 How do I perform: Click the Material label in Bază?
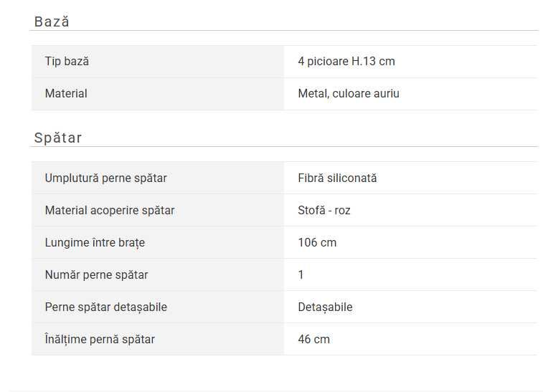click(x=66, y=94)
